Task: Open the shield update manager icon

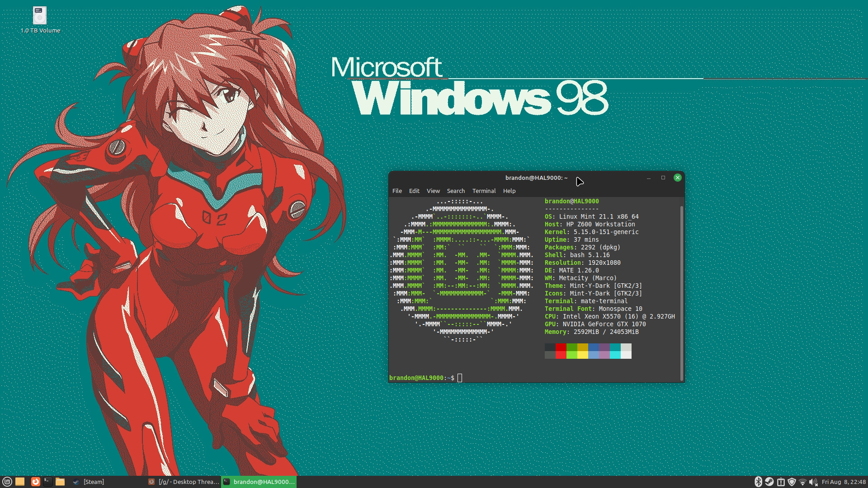Action: (792, 482)
